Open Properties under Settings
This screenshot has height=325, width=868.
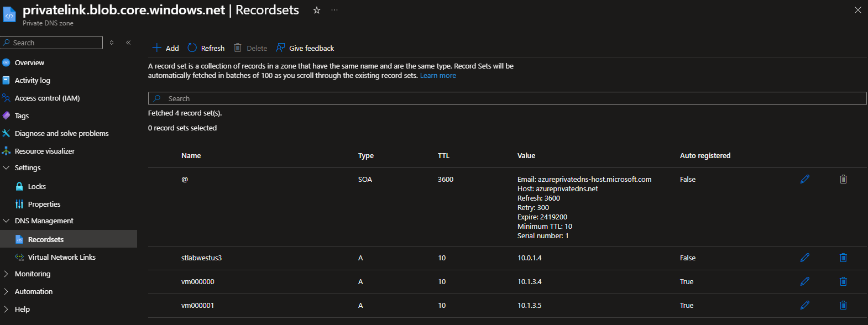44,204
